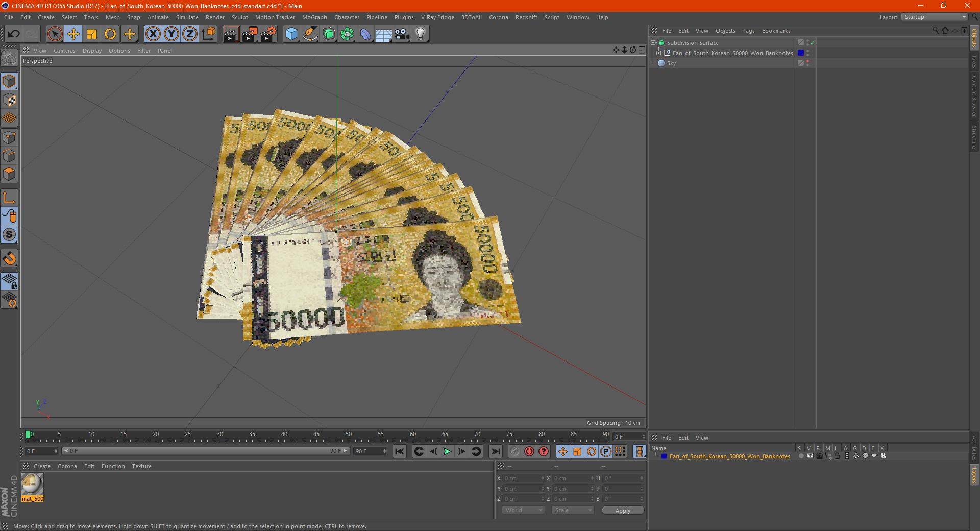This screenshot has width=980, height=531.
Task: Toggle layer solo dot for Fan layer
Action: [801, 456]
